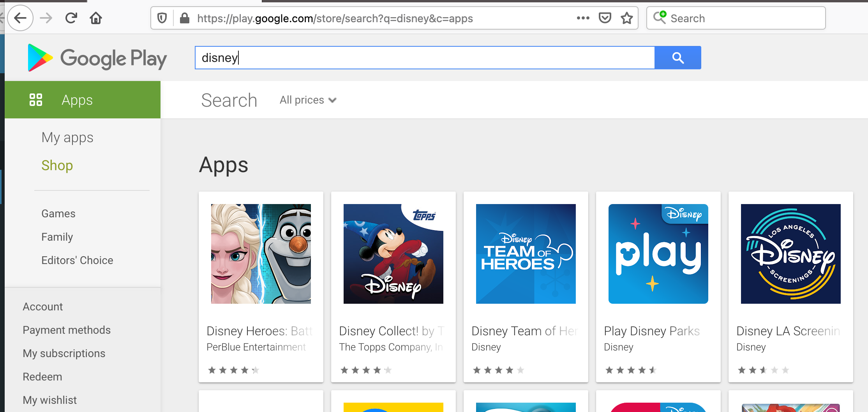The width and height of the screenshot is (868, 412).
Task: Open the Games category
Action: [58, 213]
